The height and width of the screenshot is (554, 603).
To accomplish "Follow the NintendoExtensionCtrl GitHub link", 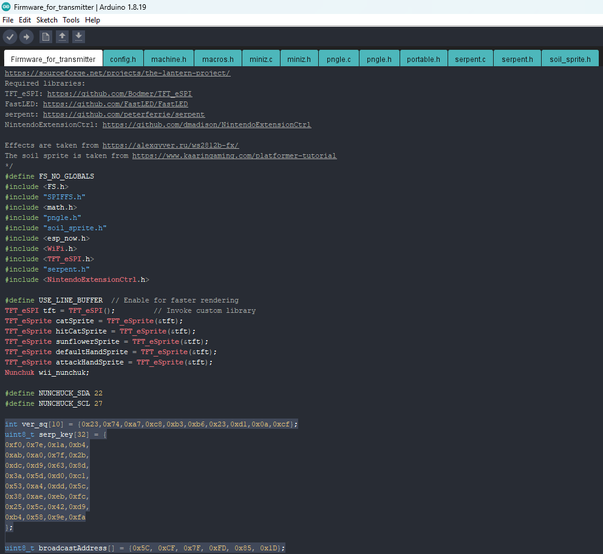I will click(x=207, y=125).
